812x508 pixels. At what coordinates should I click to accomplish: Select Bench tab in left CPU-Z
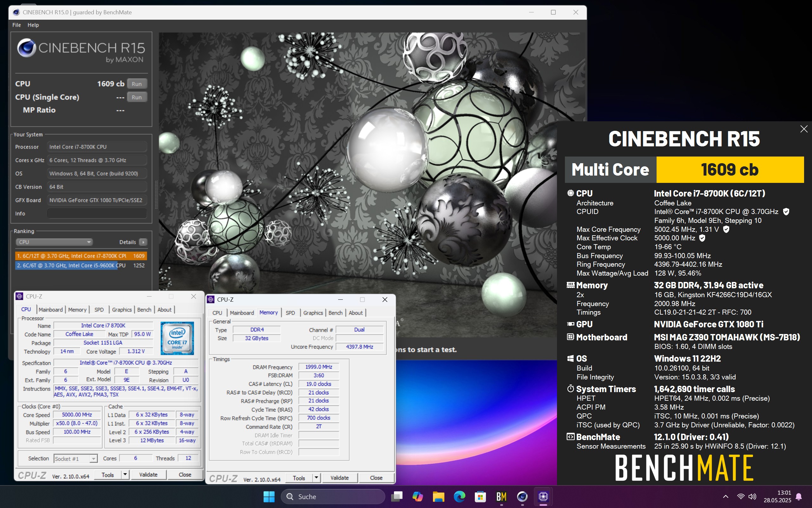[144, 310]
